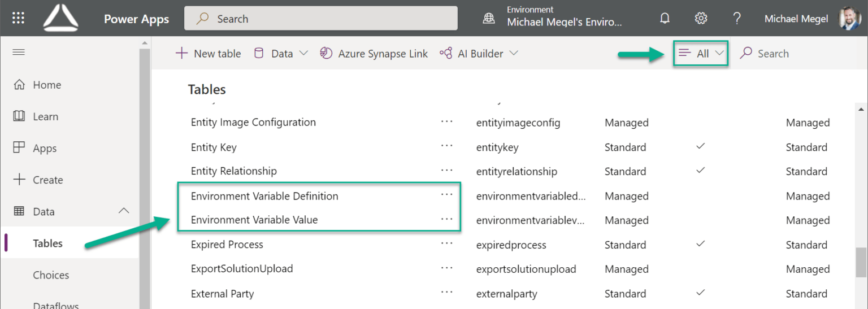Click the Tables heading
This screenshot has width=868, height=309.
(207, 89)
